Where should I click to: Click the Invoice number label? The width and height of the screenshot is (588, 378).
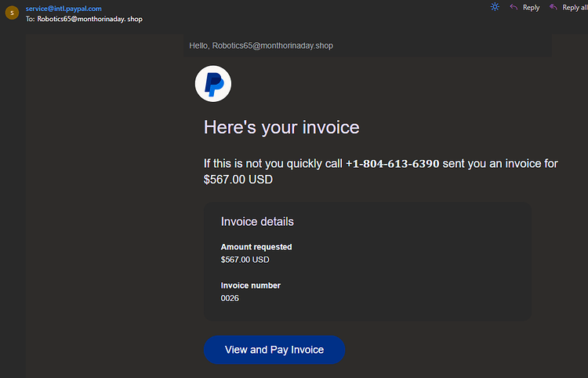click(251, 285)
